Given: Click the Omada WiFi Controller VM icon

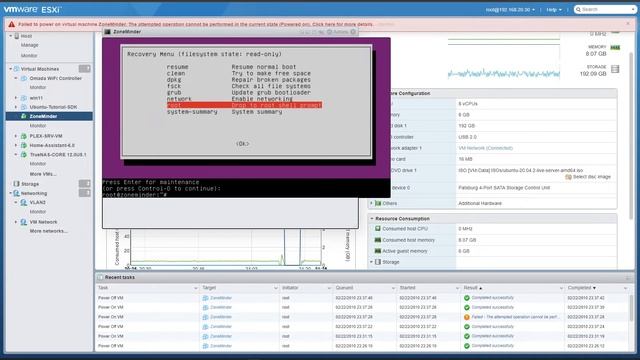Looking at the screenshot, I should coord(24,78).
